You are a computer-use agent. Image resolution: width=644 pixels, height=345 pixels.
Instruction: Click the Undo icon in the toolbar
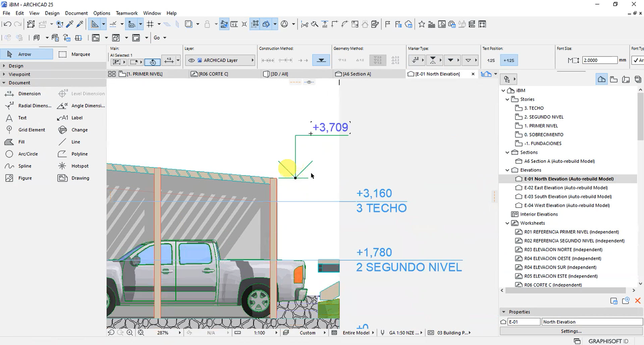pyautogui.click(x=7, y=24)
